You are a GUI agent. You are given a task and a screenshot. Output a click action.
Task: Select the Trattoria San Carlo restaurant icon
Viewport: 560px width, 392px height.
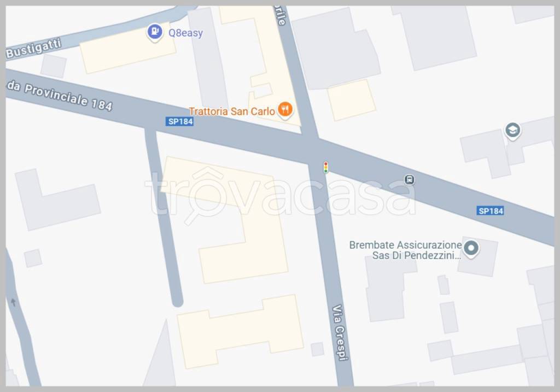pyautogui.click(x=285, y=110)
